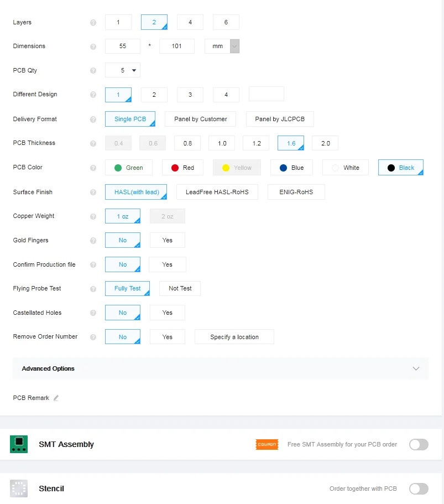Screen dimensions: 444x504
Task: Click the pencil icon next to PCB Remark
Action: point(56,398)
